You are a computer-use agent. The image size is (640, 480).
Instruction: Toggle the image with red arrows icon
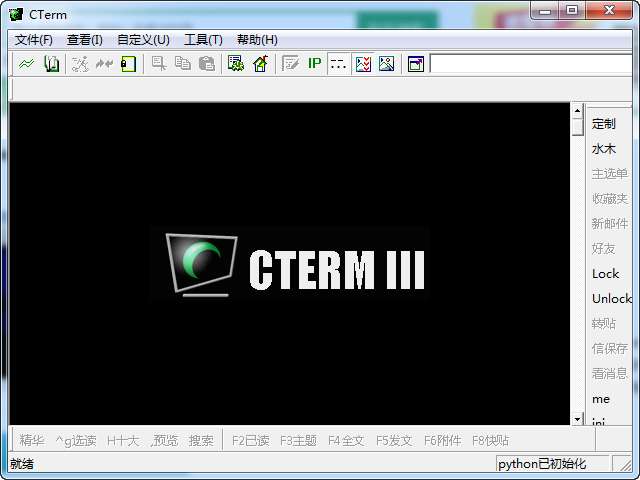(x=363, y=64)
